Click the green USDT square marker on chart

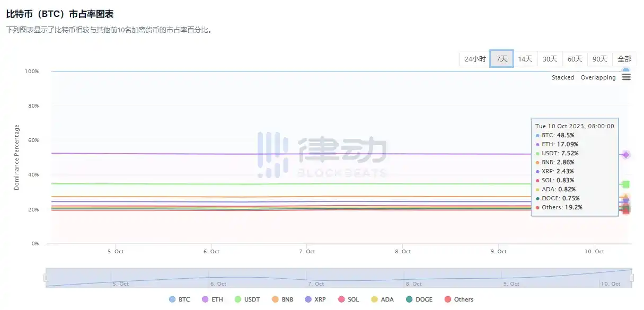[x=626, y=184]
